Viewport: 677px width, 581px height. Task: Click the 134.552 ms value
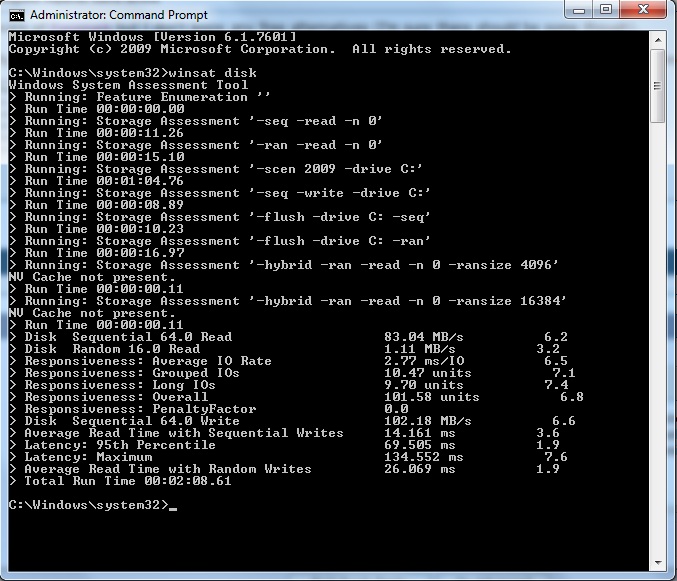click(x=424, y=457)
